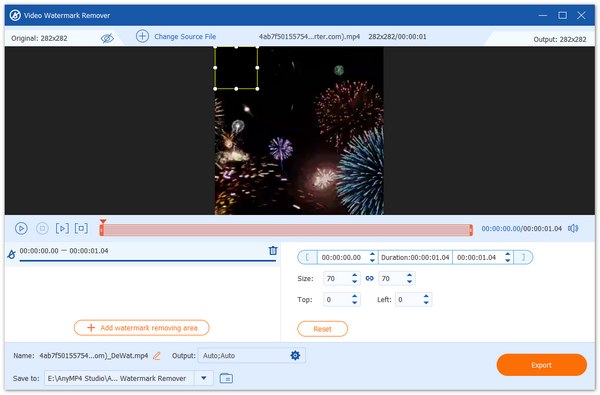Viewport: 600px width, 395px height.
Task: Click the pink timeline range bar
Action: pos(286,230)
